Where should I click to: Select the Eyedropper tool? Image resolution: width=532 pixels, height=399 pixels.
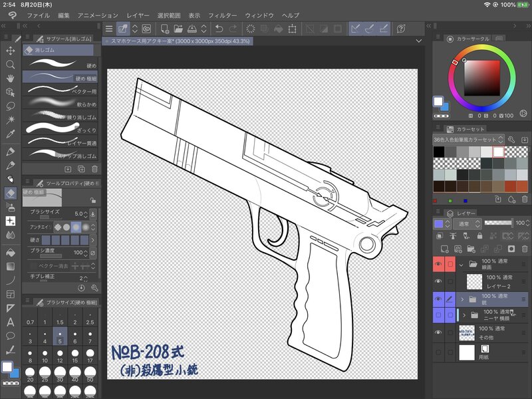(11, 134)
